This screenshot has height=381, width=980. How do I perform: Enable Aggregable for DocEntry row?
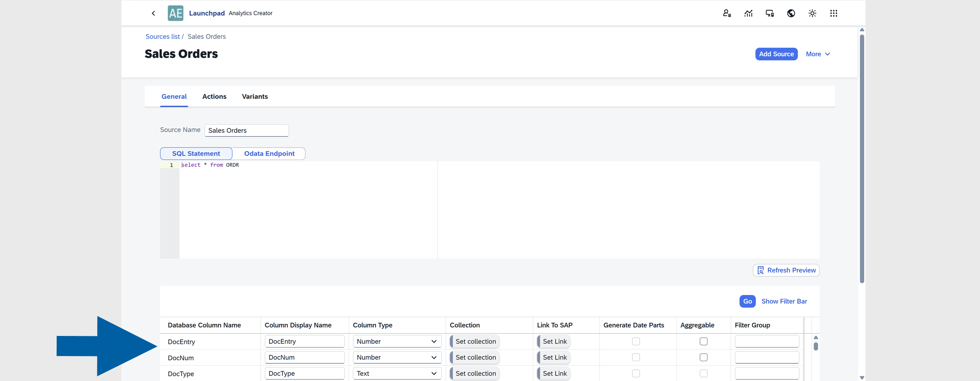[x=703, y=341]
